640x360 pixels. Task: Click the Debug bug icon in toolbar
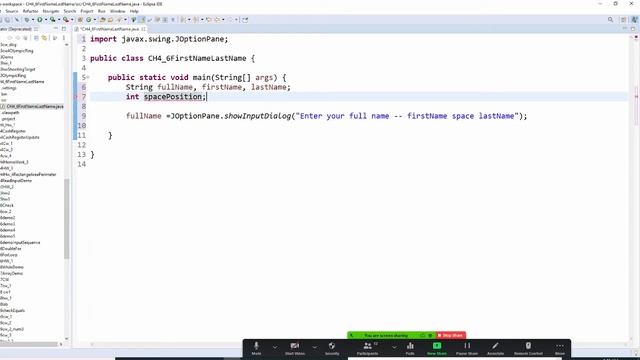(x=27, y=20)
